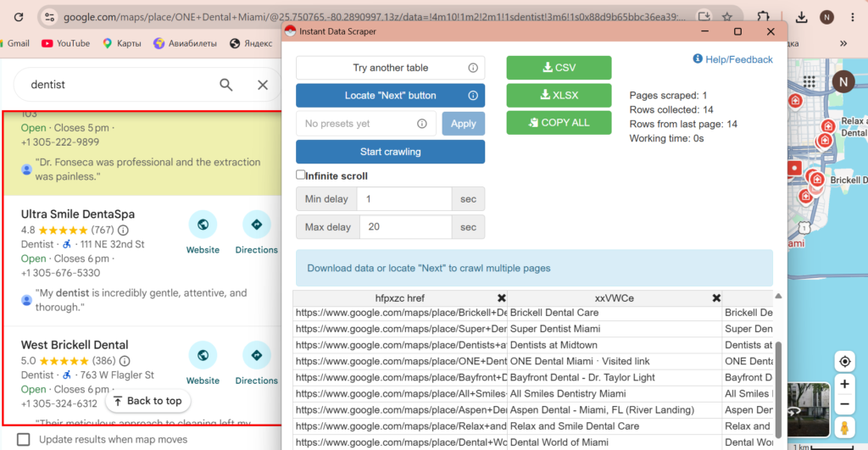Open the Google apps grid icon
Image resolution: width=868 pixels, height=450 pixels.
click(x=810, y=82)
